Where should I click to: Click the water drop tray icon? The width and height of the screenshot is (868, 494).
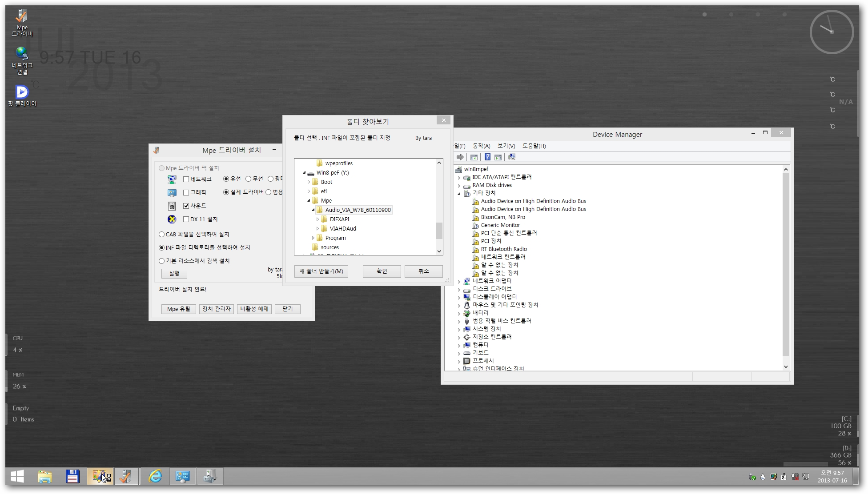(763, 477)
